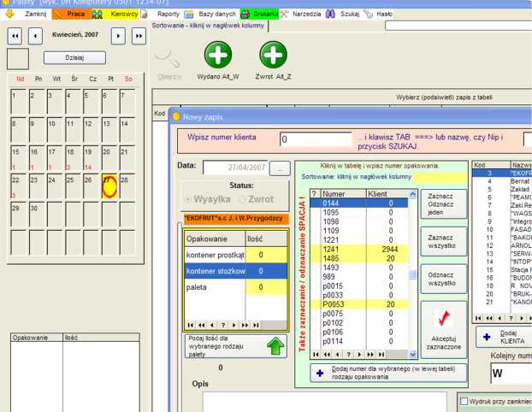532x412 pixels.
Task: Click the Klient column header to sort
Action: 387,194
